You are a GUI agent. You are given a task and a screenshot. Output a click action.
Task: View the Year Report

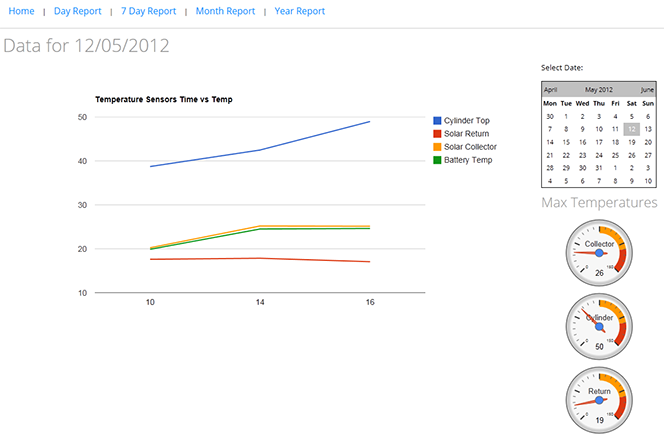pyautogui.click(x=299, y=11)
